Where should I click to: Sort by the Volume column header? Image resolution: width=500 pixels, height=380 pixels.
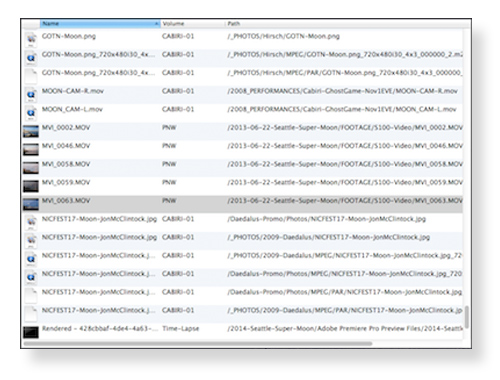click(192, 24)
